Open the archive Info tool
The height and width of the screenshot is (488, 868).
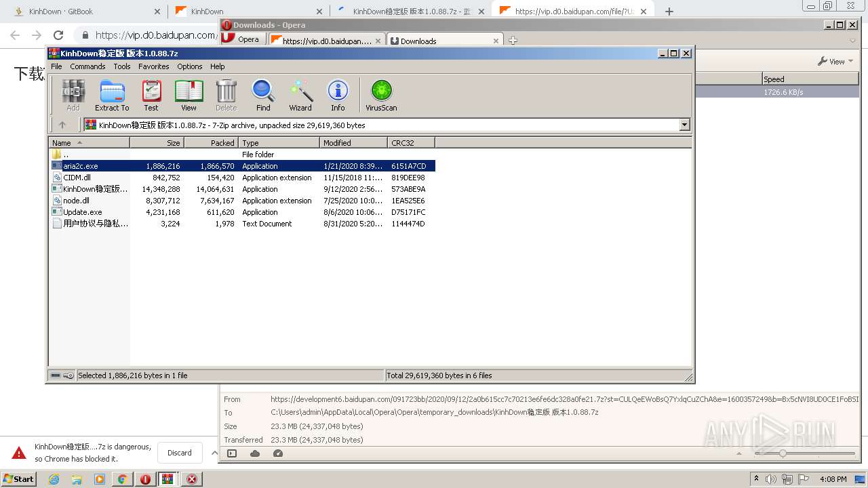[338, 96]
